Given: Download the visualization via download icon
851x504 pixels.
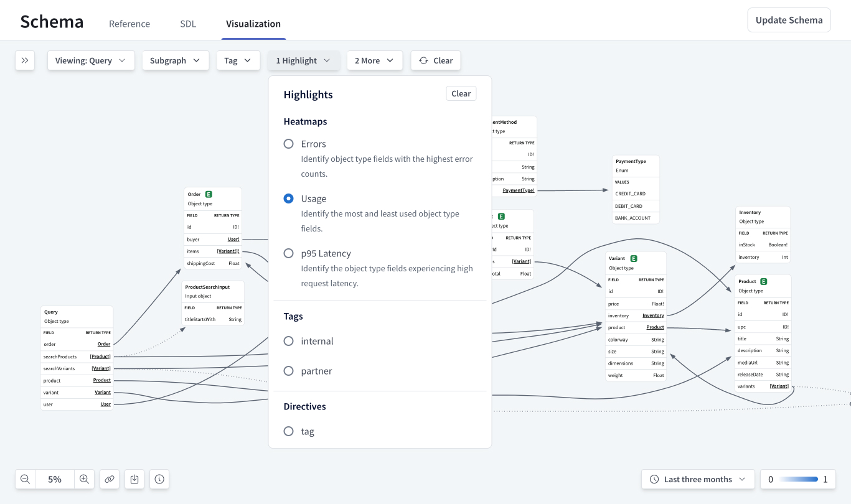Looking at the screenshot, I should [134, 479].
